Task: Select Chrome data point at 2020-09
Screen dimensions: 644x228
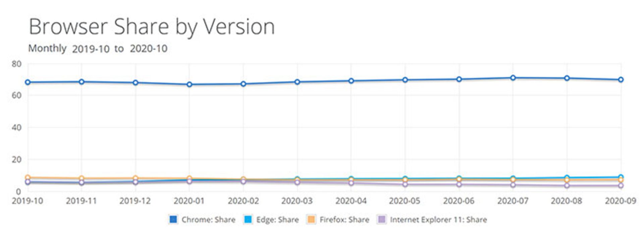Action: tap(621, 80)
